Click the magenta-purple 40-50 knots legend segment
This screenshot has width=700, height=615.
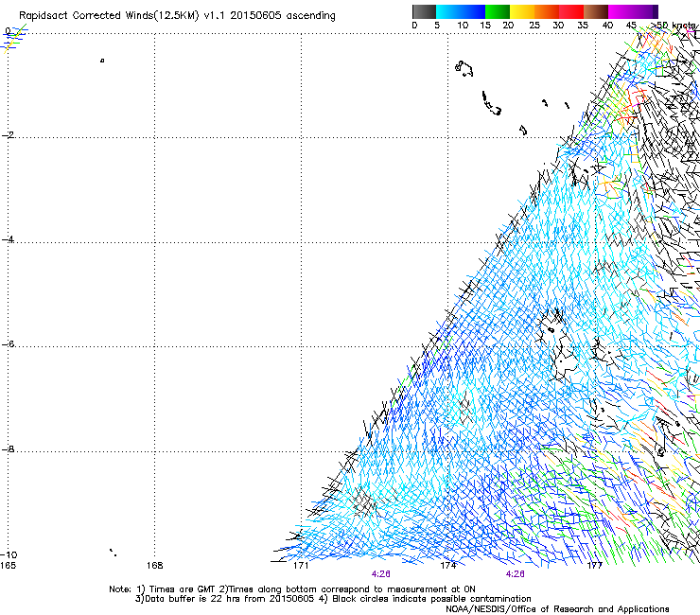click(633, 11)
